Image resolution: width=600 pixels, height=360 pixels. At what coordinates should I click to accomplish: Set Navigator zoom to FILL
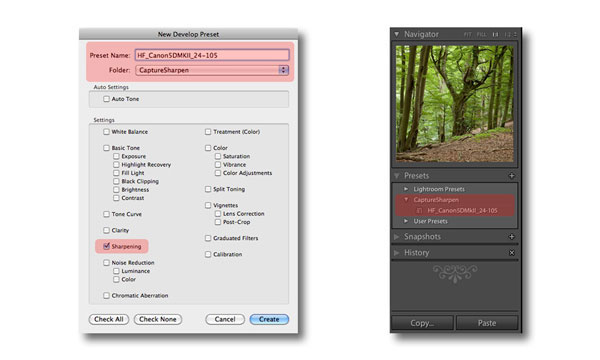click(x=481, y=34)
